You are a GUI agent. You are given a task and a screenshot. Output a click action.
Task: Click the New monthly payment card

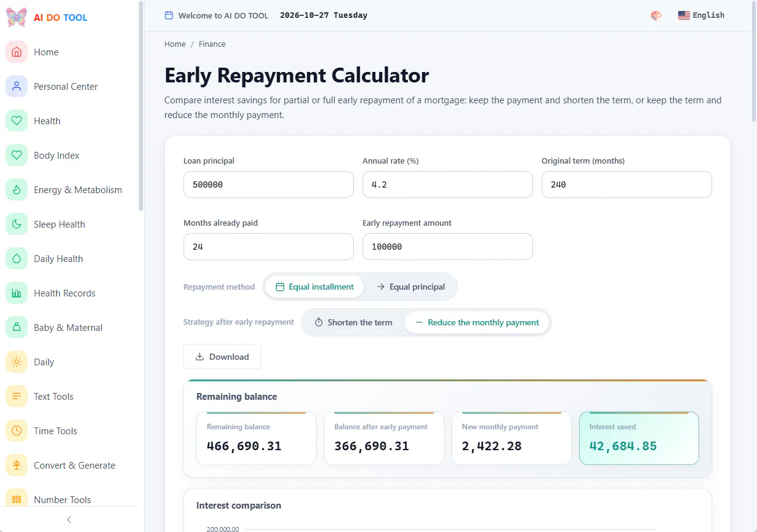511,438
